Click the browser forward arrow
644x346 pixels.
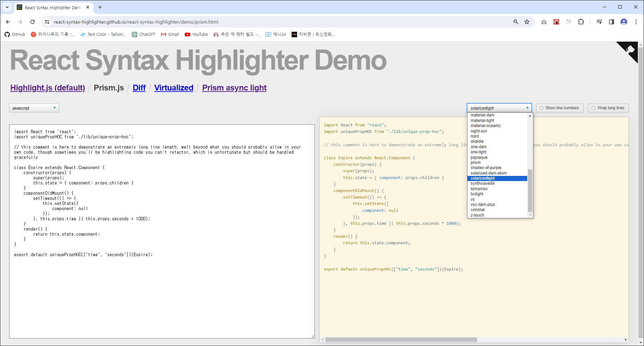20,22
